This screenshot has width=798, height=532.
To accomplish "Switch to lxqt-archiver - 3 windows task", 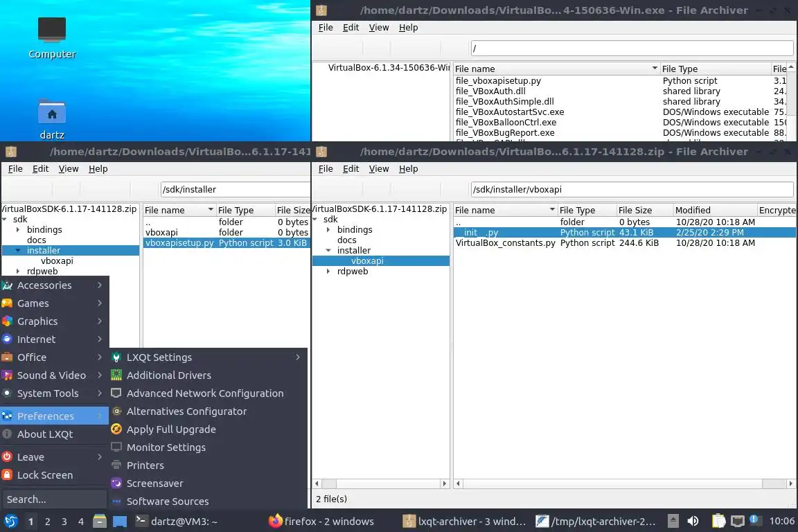I will (x=464, y=522).
